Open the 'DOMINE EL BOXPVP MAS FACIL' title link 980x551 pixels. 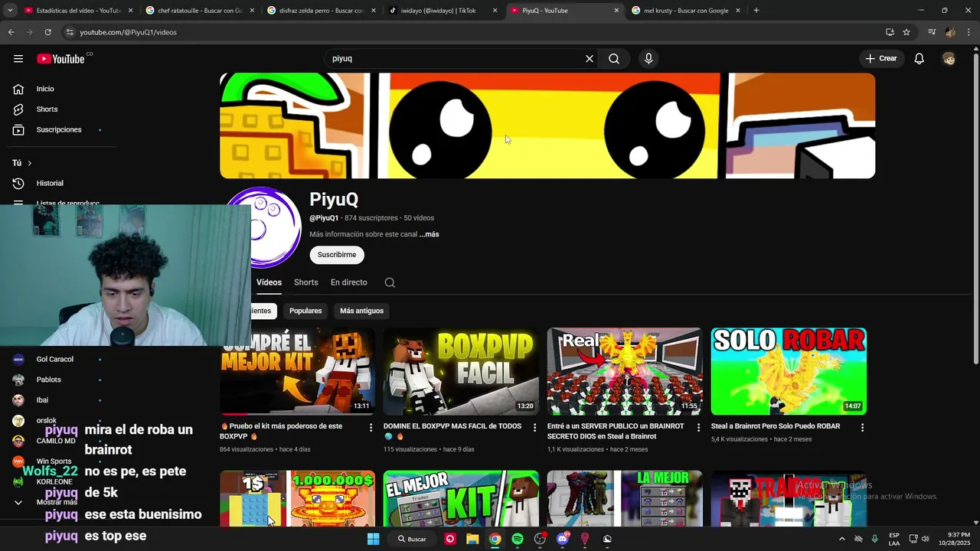(452, 431)
